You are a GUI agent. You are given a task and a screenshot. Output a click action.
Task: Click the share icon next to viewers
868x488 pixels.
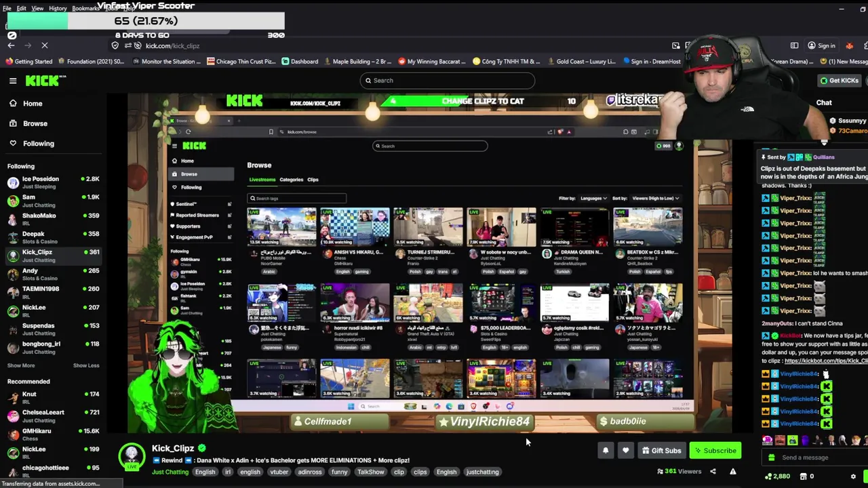(x=713, y=472)
